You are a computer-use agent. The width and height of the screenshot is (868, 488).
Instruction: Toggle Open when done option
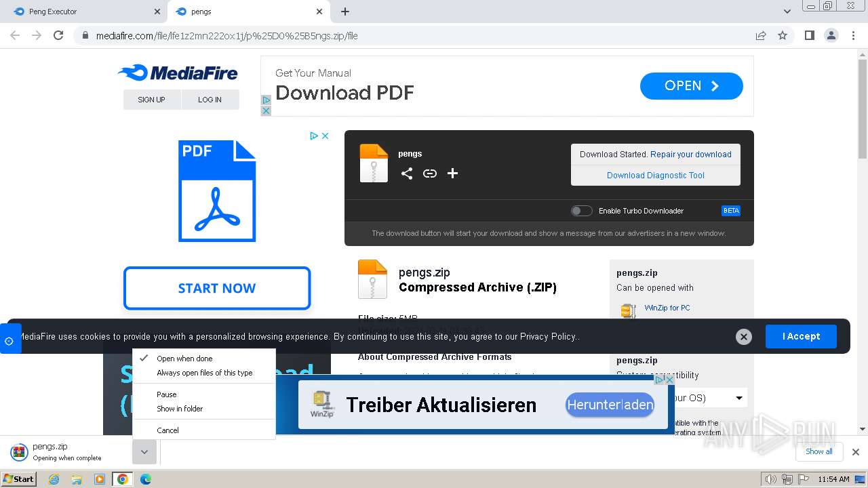tap(203, 359)
